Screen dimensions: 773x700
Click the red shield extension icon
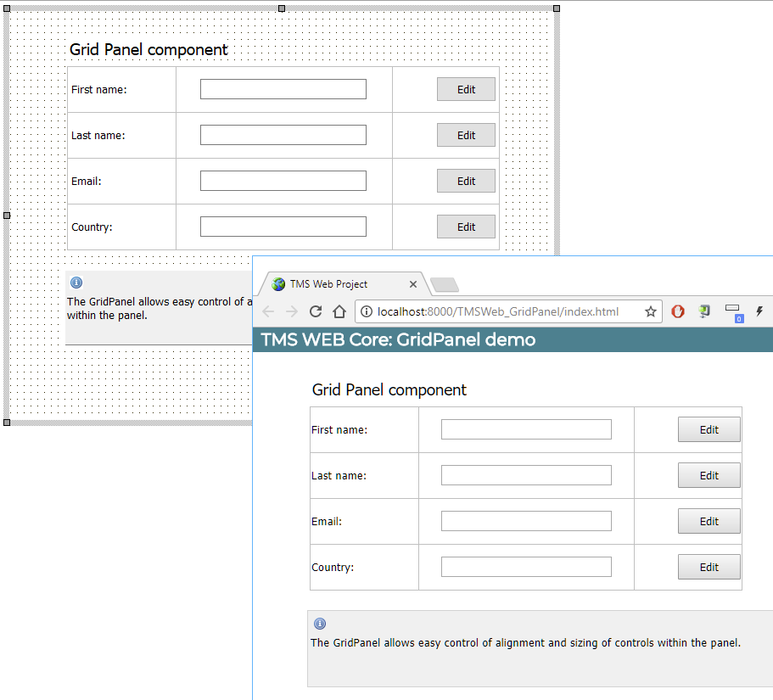[x=678, y=311]
